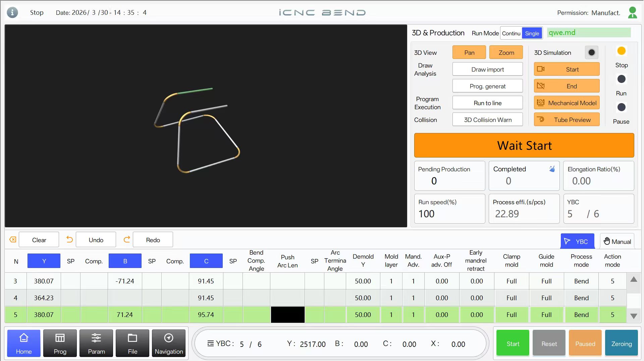Click the qwe.md file name field
The width and height of the screenshot is (644, 361).
[589, 33]
